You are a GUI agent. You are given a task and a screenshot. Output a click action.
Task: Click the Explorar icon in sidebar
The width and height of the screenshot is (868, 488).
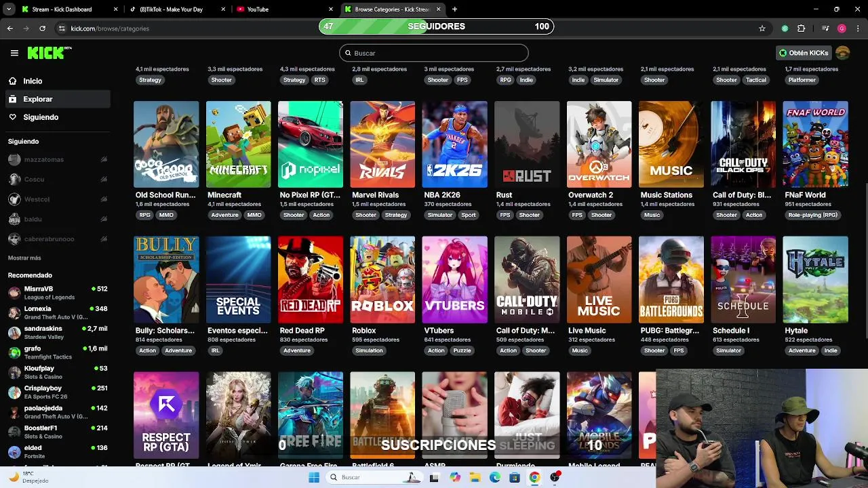pyautogui.click(x=13, y=99)
